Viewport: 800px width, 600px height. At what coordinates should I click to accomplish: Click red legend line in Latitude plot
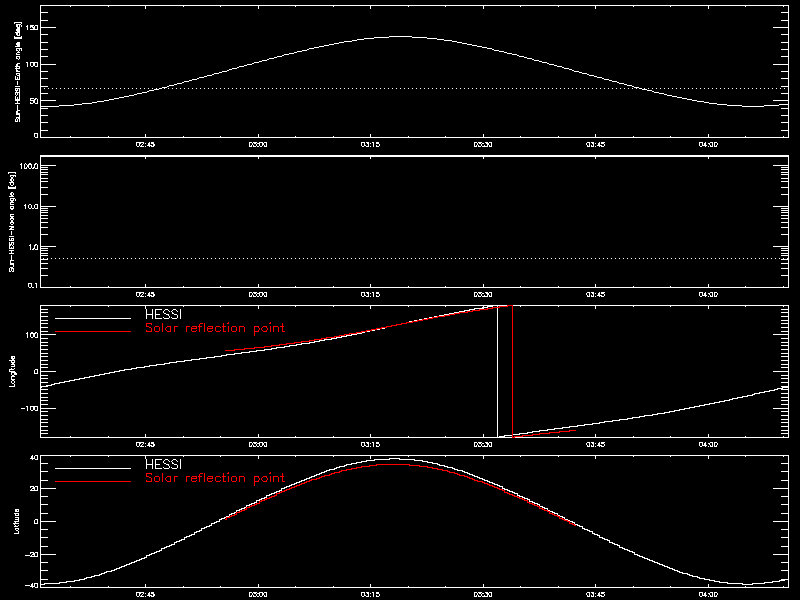[93, 482]
